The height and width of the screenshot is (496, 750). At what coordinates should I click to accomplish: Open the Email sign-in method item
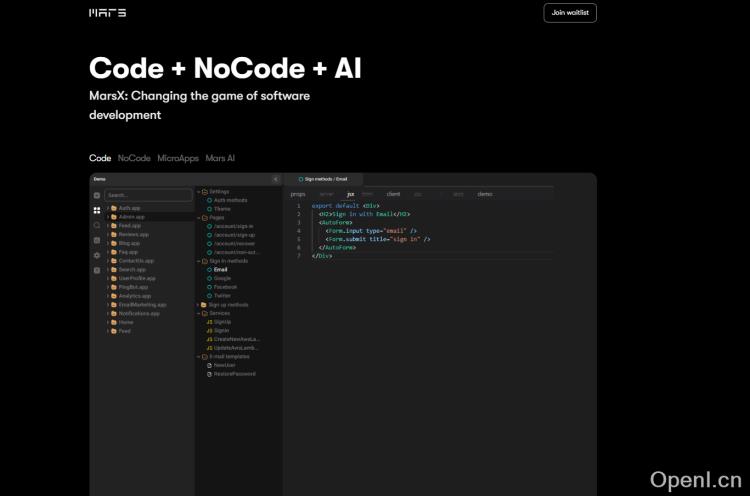(220, 269)
